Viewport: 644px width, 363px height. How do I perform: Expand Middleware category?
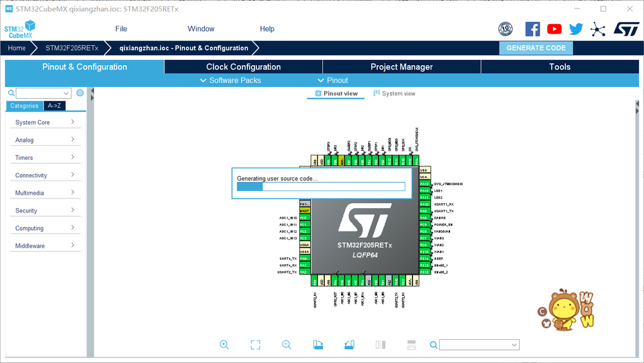[x=45, y=246]
